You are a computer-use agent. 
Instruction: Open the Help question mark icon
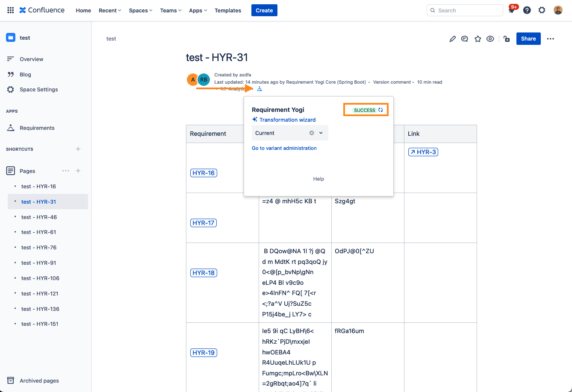tap(527, 10)
